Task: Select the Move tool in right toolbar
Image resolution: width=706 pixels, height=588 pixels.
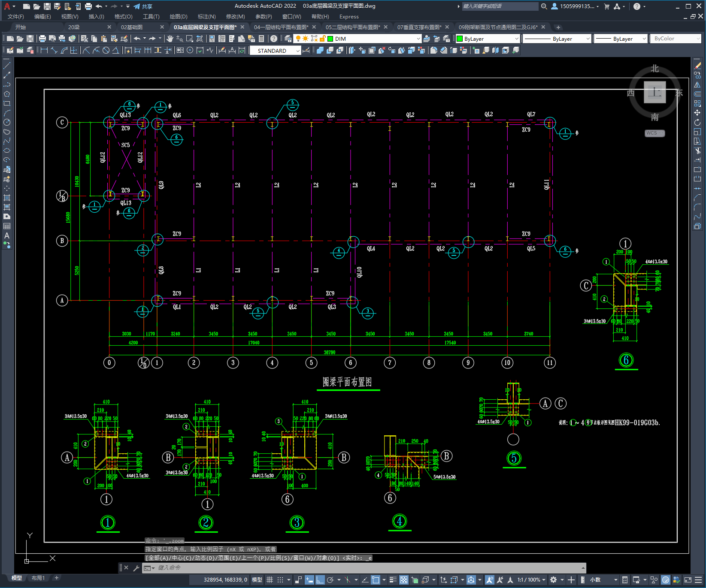Action: [697, 113]
